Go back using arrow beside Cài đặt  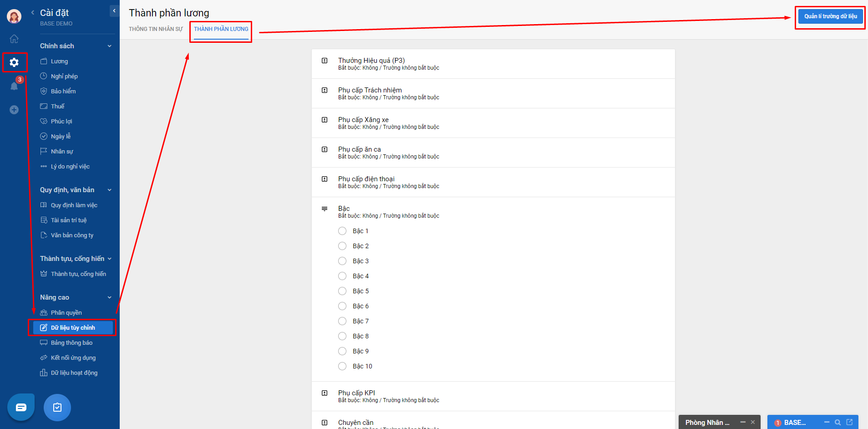pyautogui.click(x=33, y=13)
